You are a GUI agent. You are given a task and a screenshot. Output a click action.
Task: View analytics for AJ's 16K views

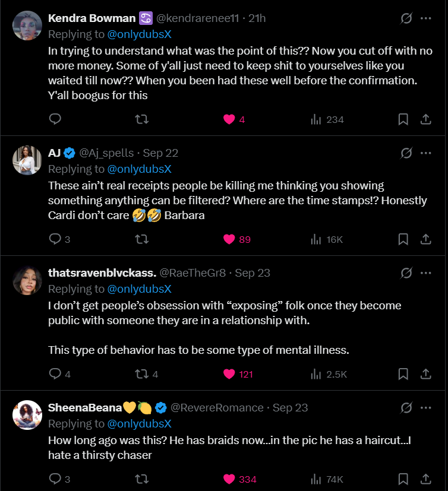coord(327,239)
